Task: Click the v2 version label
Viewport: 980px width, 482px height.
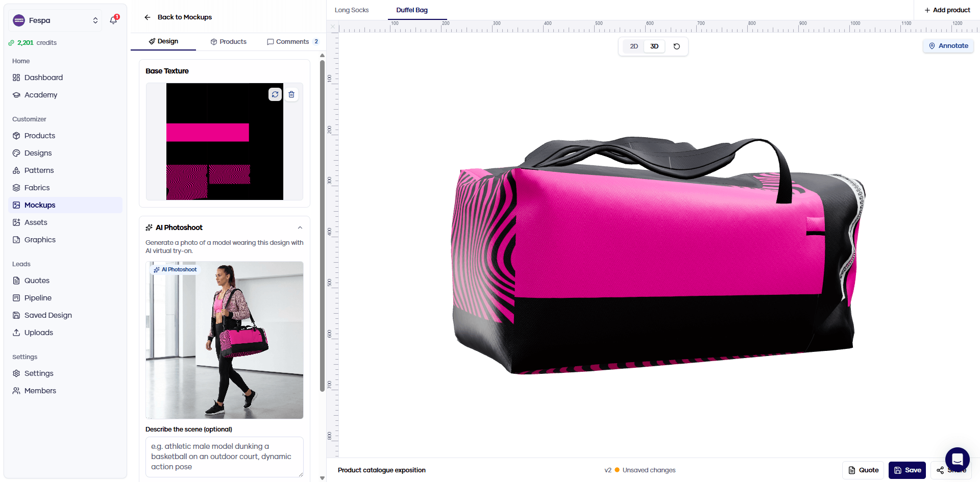Action: (608, 470)
